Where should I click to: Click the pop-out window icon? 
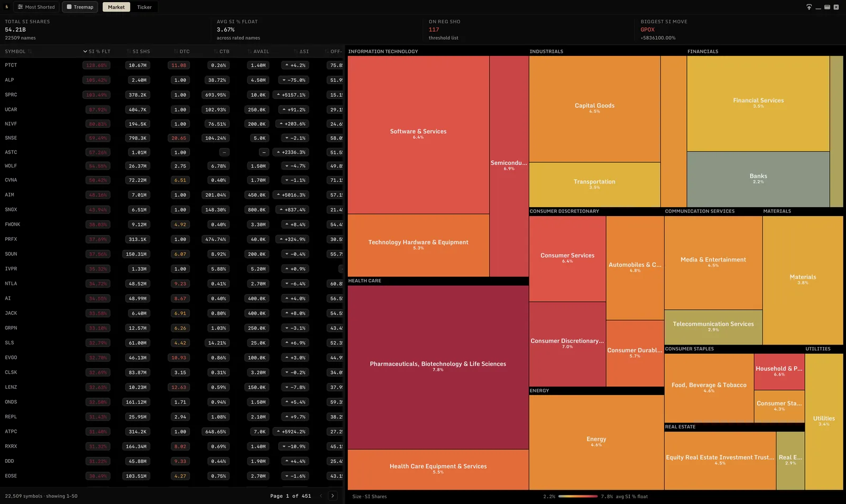(808, 7)
